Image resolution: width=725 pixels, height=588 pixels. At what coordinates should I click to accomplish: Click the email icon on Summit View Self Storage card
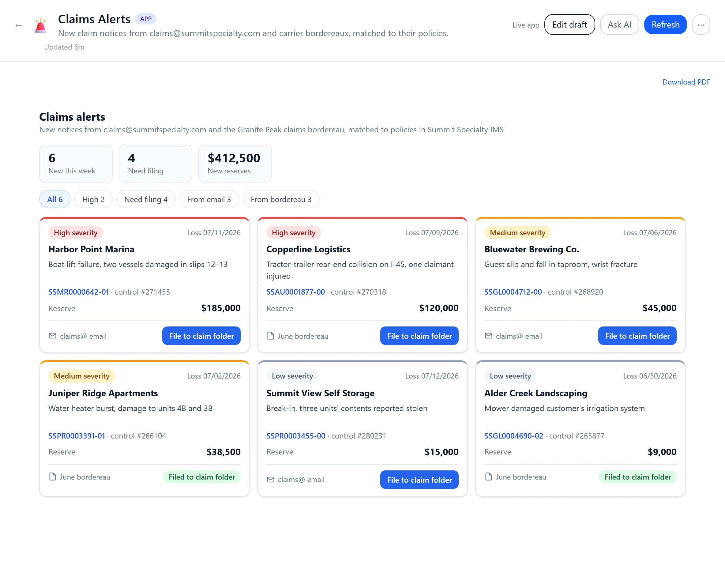point(271,480)
